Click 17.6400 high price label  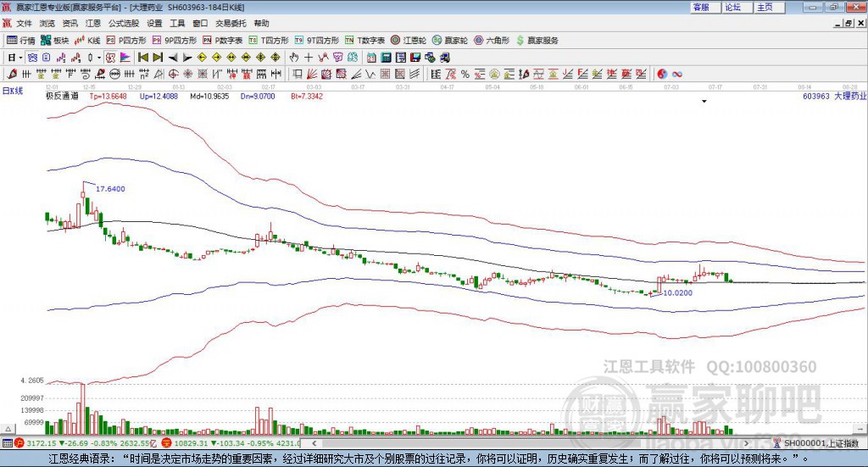(x=110, y=189)
